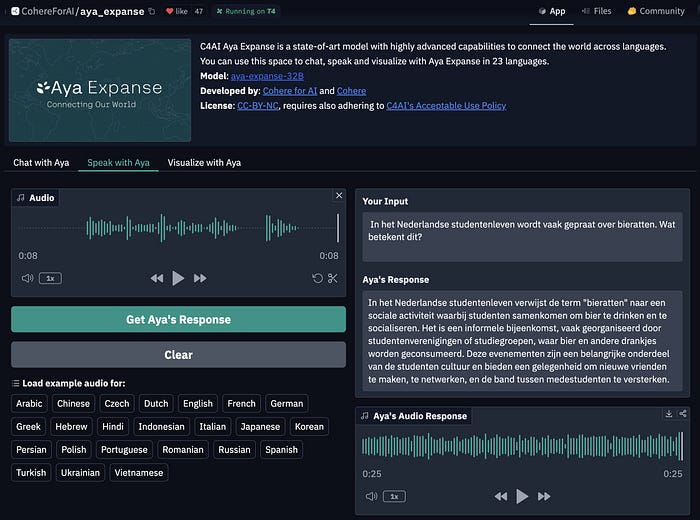Share Aya's Audio Response
This screenshot has width=700, height=520.
pos(683,414)
